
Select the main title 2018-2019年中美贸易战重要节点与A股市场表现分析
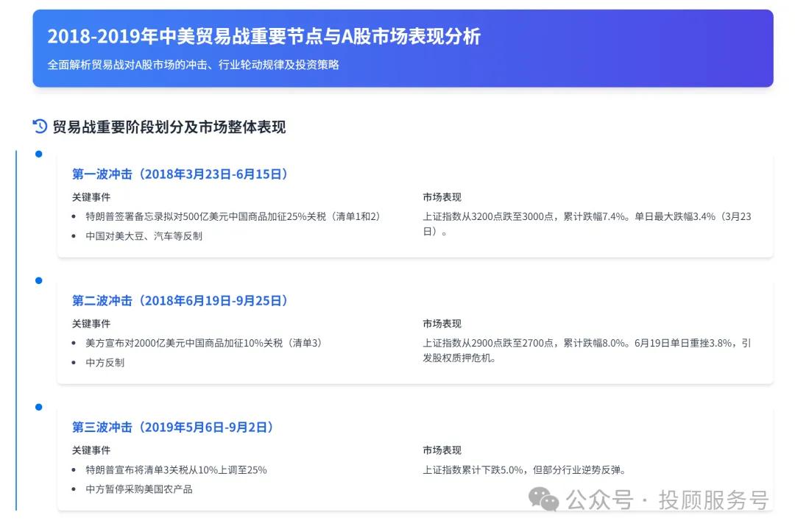pyautogui.click(x=264, y=37)
